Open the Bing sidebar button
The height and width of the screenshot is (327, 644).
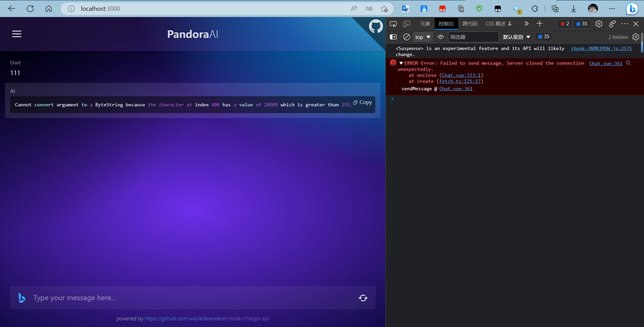[632, 9]
